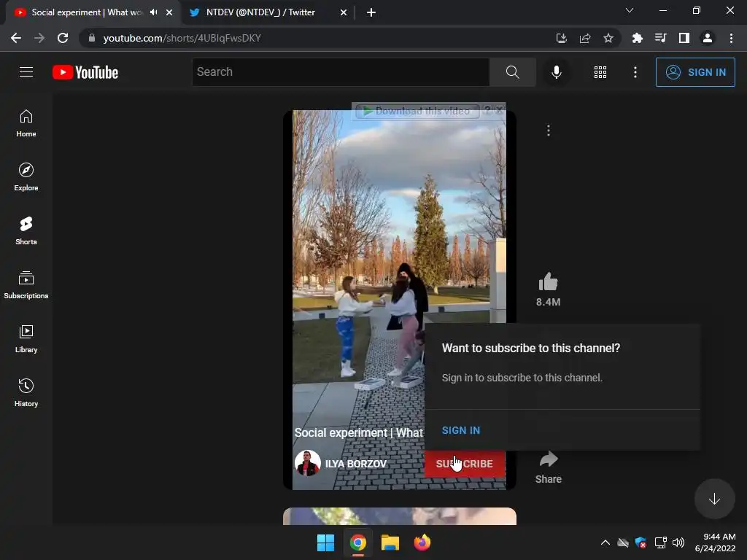Click the YouTube logo

(85, 72)
